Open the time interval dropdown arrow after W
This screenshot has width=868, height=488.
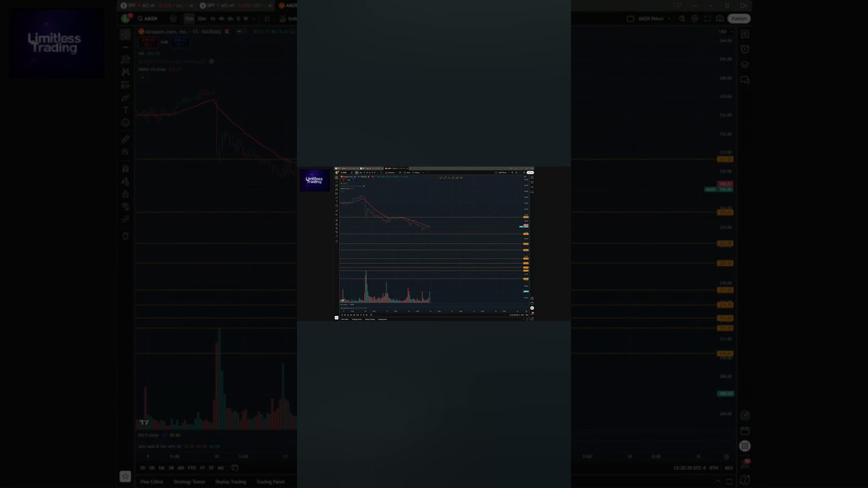tap(254, 19)
